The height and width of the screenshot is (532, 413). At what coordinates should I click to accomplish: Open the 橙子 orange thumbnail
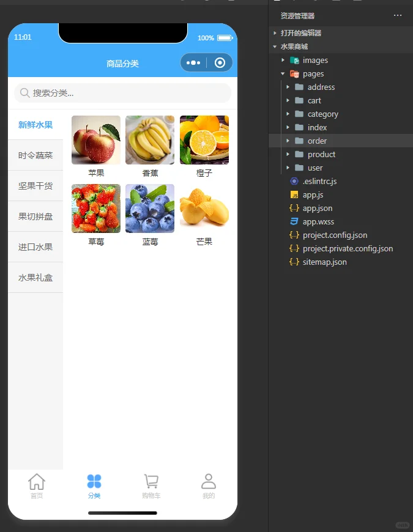204,140
